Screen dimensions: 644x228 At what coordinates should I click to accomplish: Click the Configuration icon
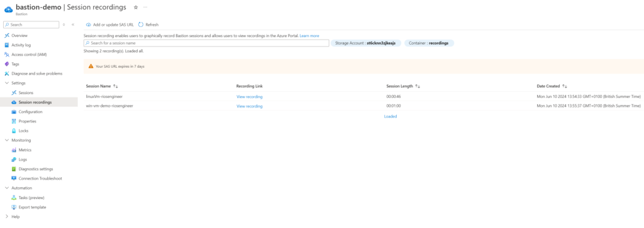pos(14,112)
